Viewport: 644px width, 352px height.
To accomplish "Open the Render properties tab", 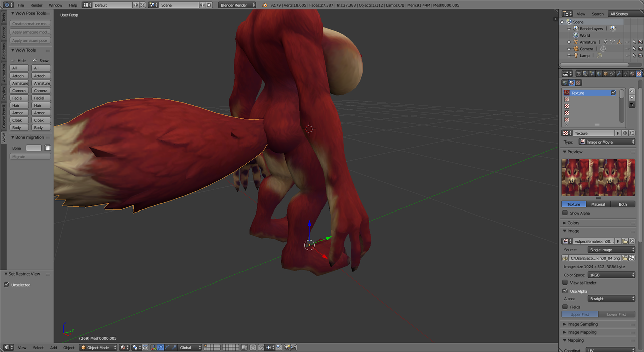I will pyautogui.click(x=579, y=73).
